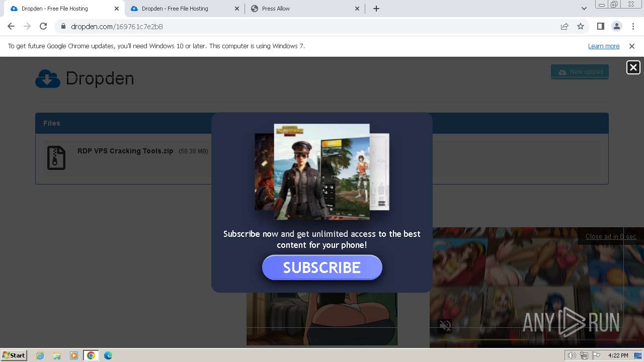Image resolution: width=644 pixels, height=362 pixels.
Task: View site information via the lock icon
Action: pos(63,26)
